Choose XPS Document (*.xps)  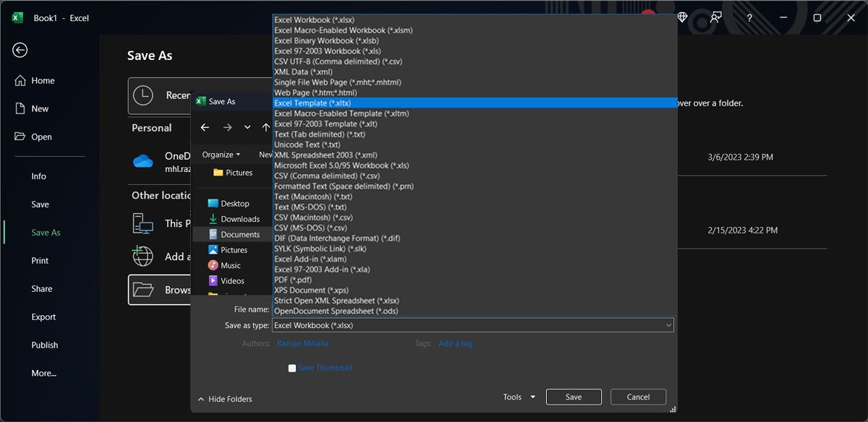coord(474,290)
